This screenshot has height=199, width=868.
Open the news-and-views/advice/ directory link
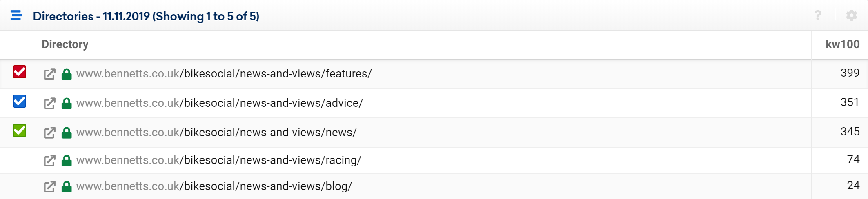220,103
